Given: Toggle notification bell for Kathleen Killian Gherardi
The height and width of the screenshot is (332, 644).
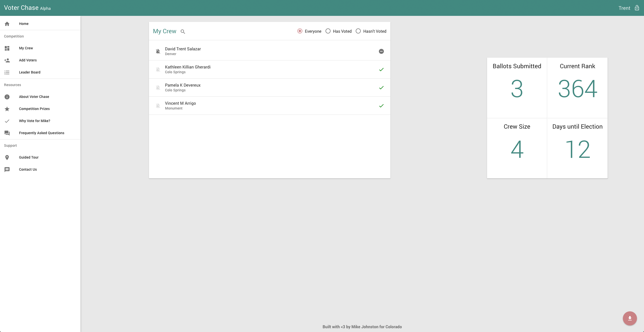Looking at the screenshot, I should [x=158, y=69].
